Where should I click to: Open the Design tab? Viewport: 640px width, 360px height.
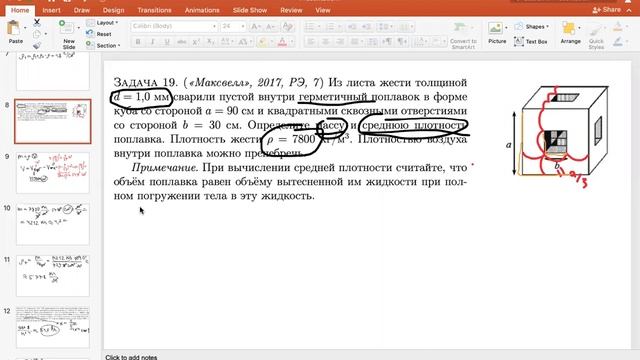(113, 10)
